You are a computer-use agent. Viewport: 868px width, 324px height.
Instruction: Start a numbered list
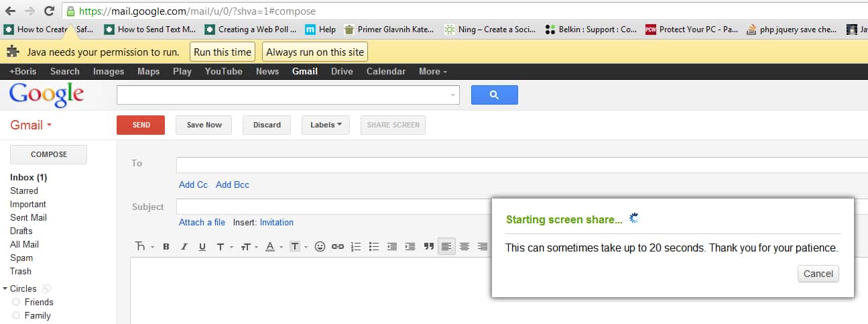(356, 247)
